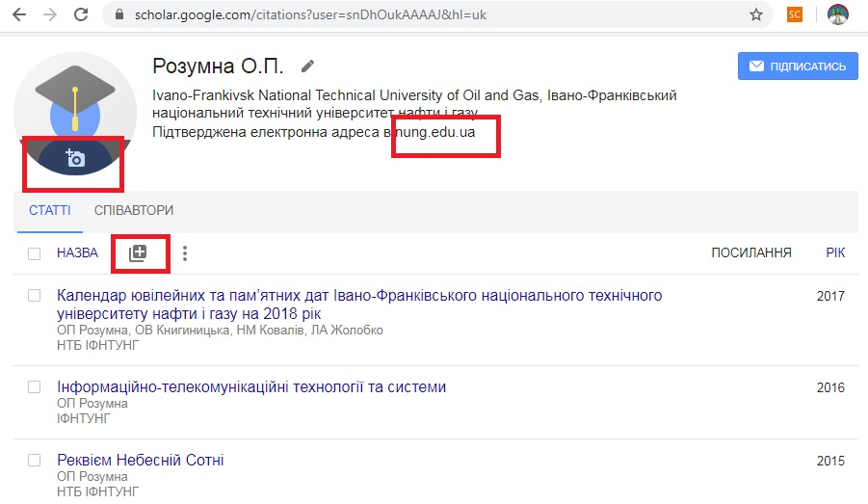
Task: Open the Календар ювілейних та пам'ятних дат article
Action: 359,305
